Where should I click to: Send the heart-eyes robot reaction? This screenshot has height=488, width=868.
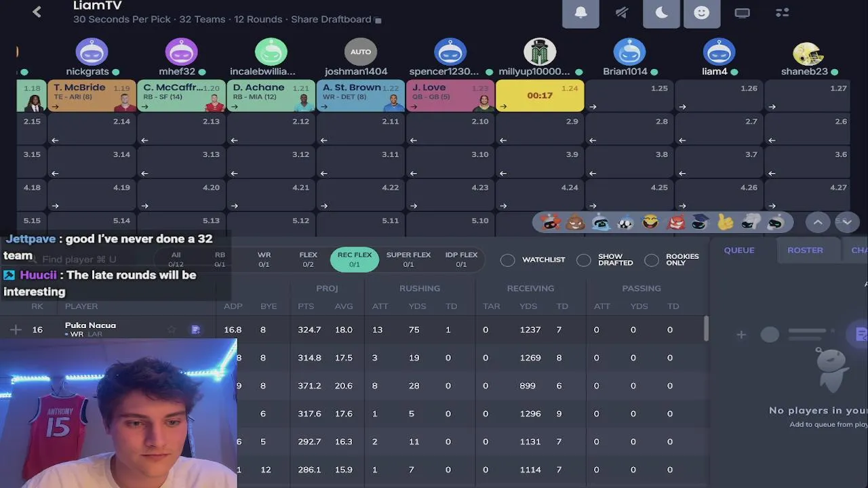pyautogui.click(x=551, y=222)
